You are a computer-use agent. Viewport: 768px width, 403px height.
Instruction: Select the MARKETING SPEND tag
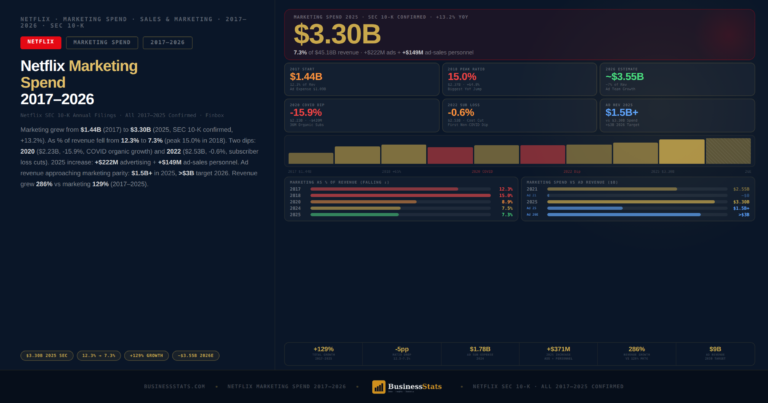pos(102,43)
